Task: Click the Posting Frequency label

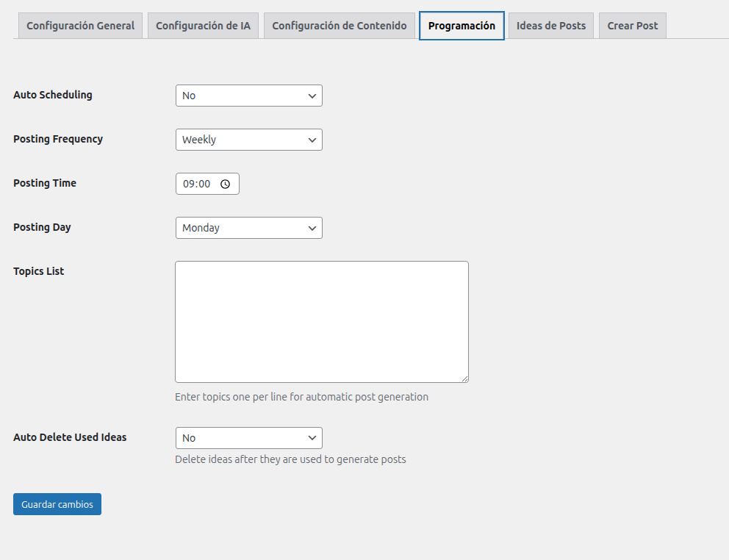Action: click(x=58, y=139)
